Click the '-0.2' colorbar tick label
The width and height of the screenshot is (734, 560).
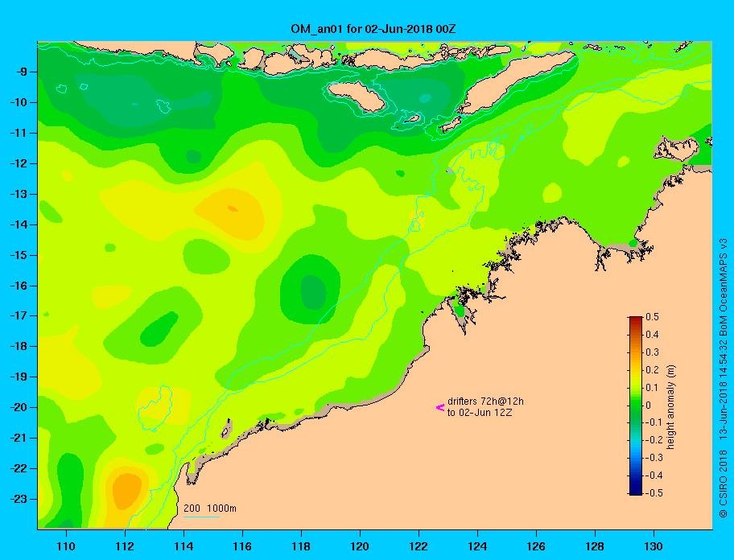coord(654,440)
